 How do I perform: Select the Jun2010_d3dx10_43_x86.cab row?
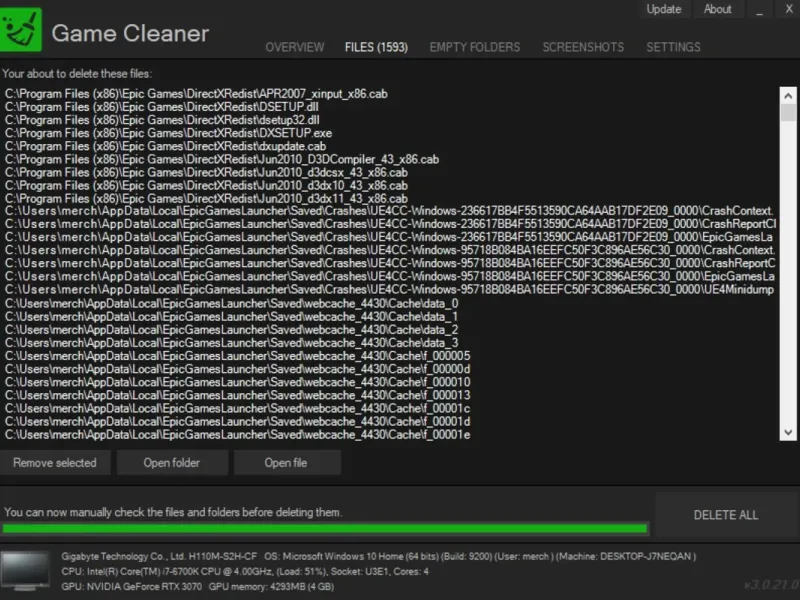click(391, 186)
